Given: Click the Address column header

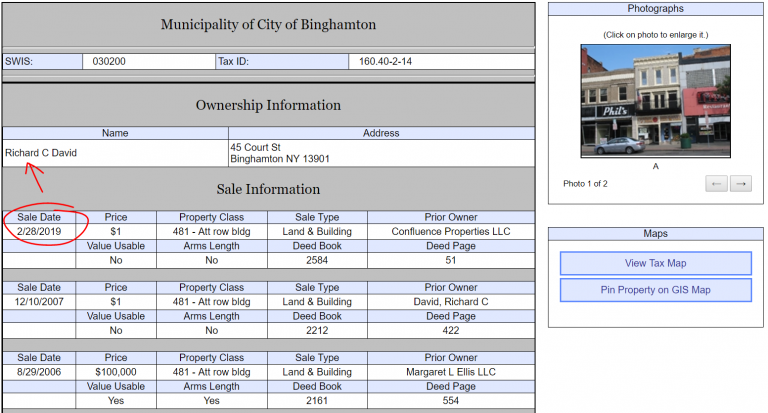Looking at the screenshot, I should 381,133.
